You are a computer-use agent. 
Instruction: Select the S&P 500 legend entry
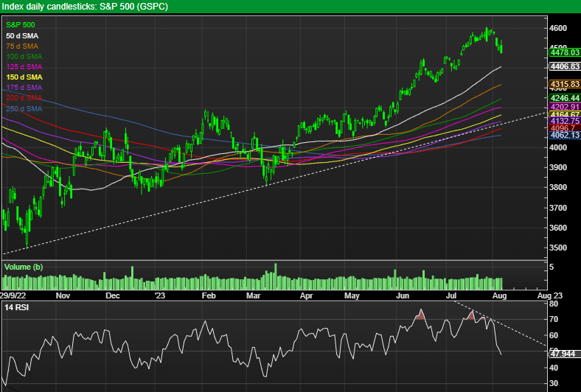coord(21,25)
